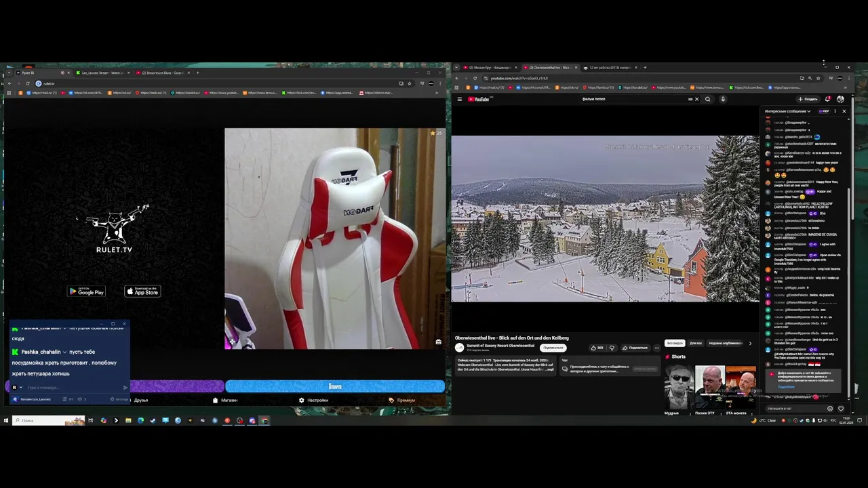Image resolution: width=868 pixels, height=488 pixels.
Task: Expand the Интересные сообщения chat filter dropdown
Action: (788, 111)
